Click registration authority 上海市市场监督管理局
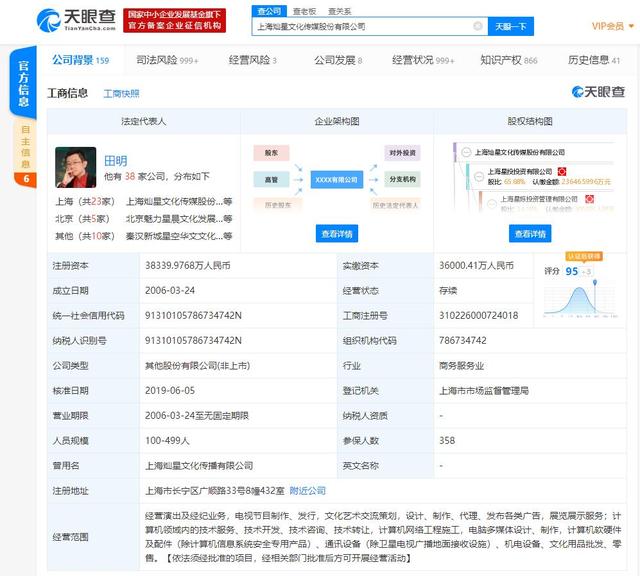This screenshot has width=640, height=576. point(484,391)
